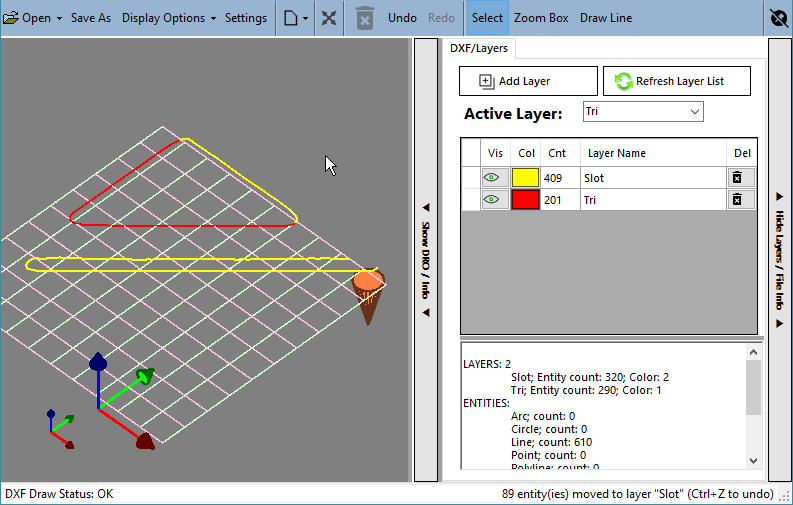
Task: Activate the Select tool toggle
Action: (487, 18)
